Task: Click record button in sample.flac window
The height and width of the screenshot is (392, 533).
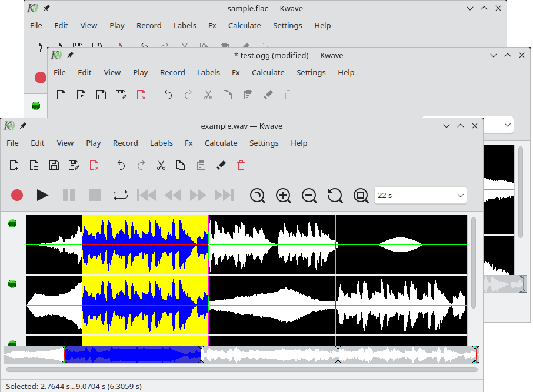Action: (41, 78)
